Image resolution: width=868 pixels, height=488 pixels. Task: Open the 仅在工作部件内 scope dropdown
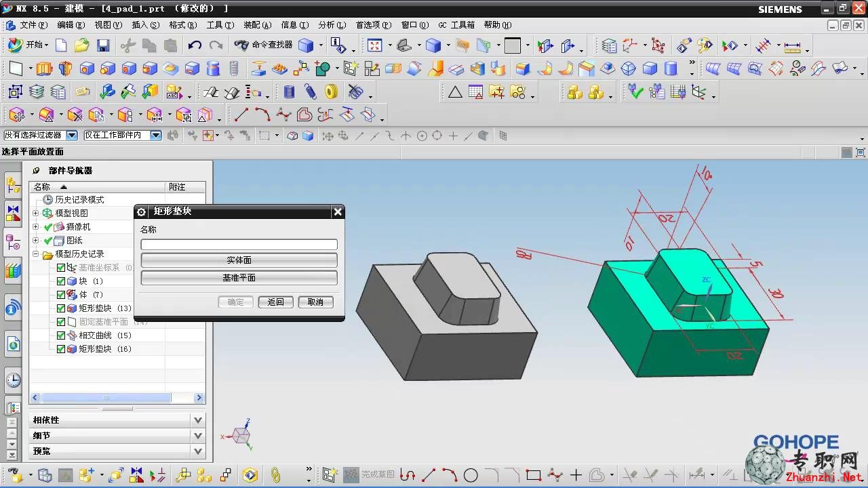[155, 136]
